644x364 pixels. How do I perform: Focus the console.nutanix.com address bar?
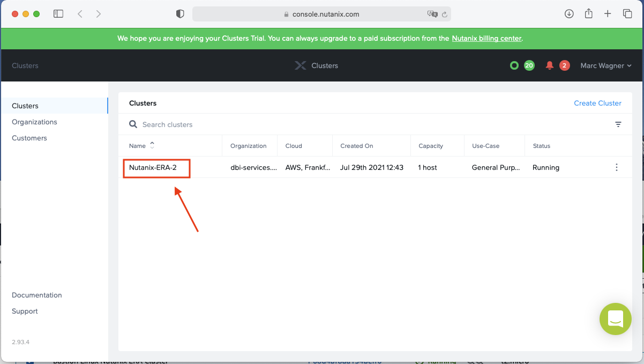click(321, 14)
